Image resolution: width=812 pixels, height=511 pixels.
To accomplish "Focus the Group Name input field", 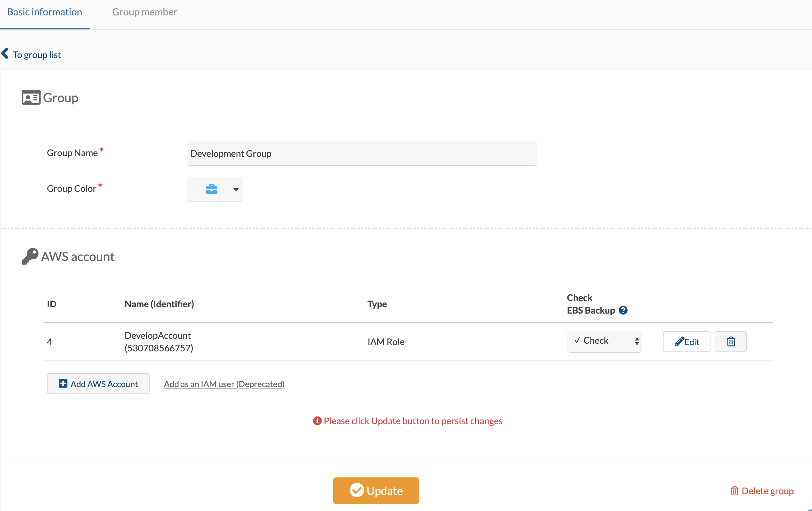I will click(362, 154).
